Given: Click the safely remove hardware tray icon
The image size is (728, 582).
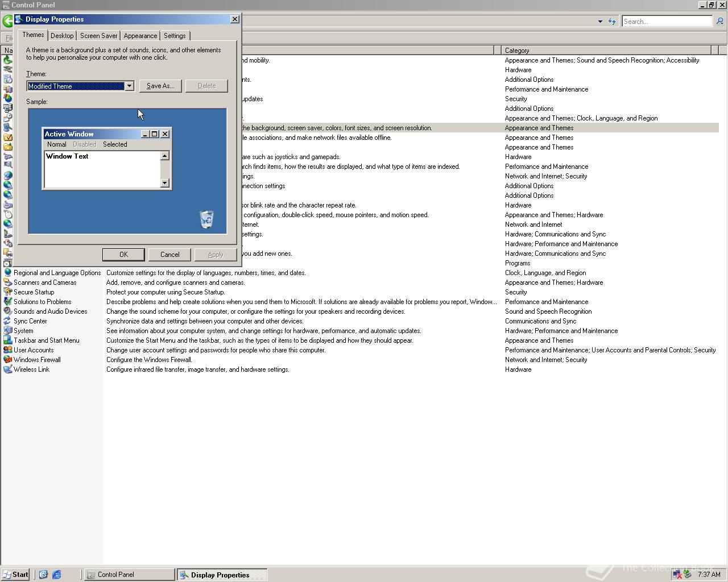Looking at the screenshot, I should pos(688,575).
